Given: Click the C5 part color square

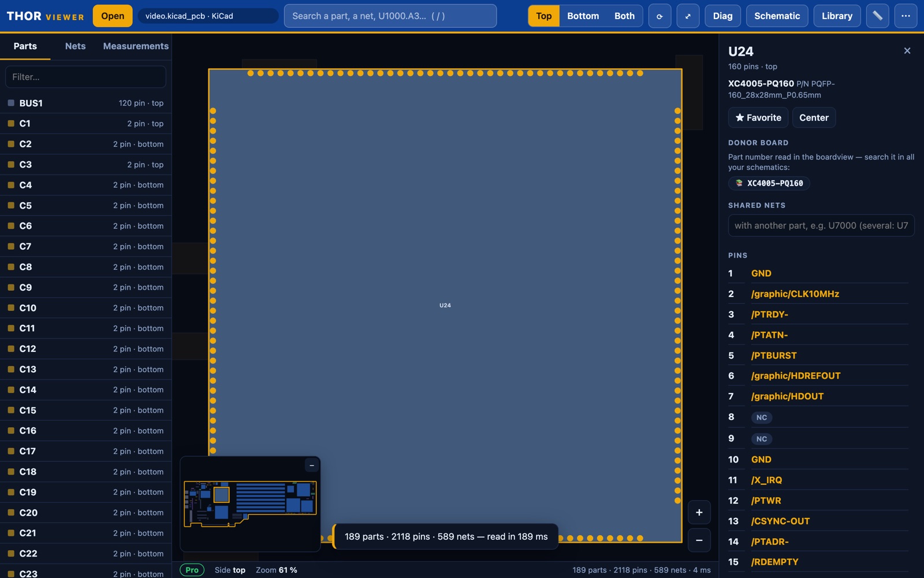Looking at the screenshot, I should [x=11, y=206].
